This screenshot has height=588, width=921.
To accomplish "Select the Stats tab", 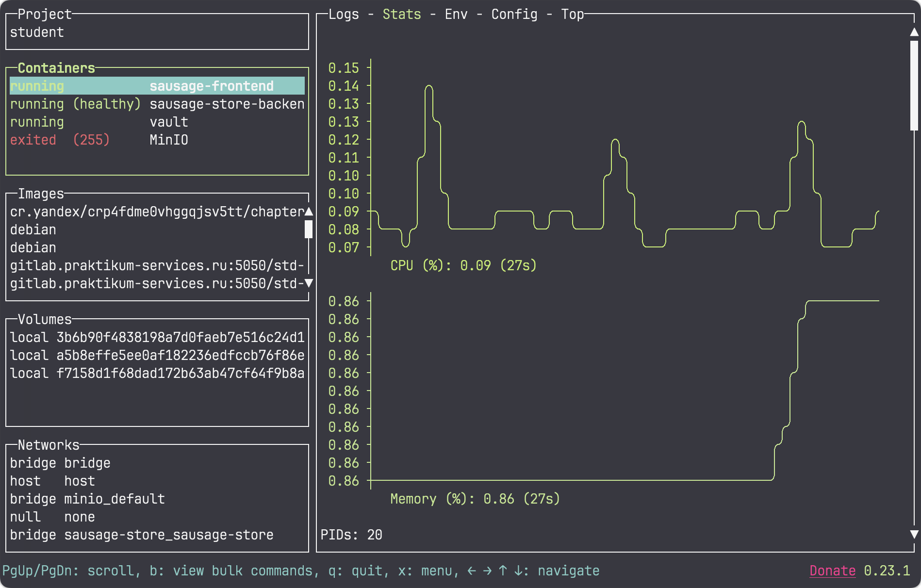I will click(x=402, y=15).
